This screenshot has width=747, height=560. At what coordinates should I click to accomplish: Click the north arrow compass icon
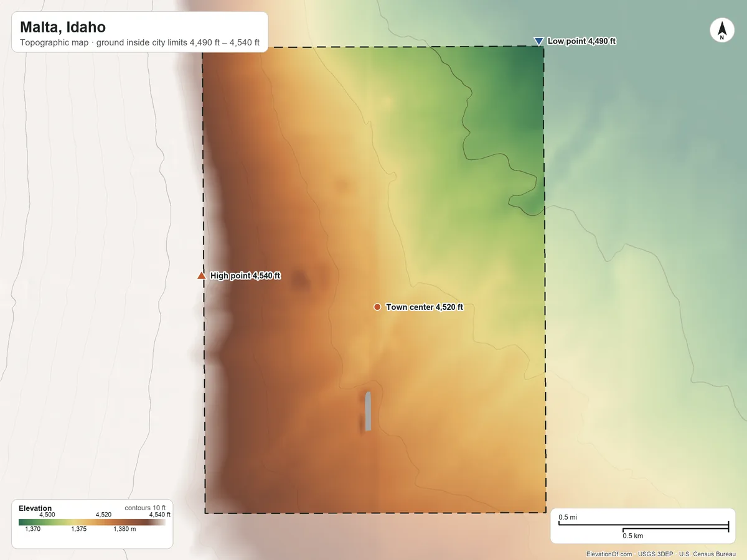pos(721,31)
